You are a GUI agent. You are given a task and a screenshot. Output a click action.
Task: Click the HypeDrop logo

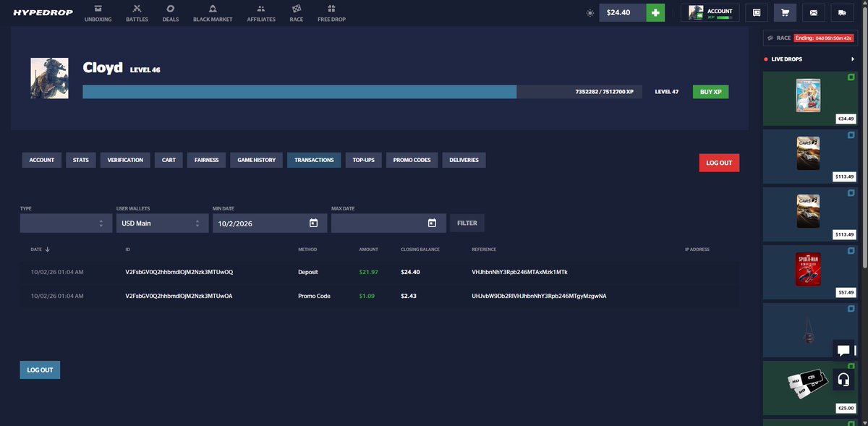pos(43,12)
